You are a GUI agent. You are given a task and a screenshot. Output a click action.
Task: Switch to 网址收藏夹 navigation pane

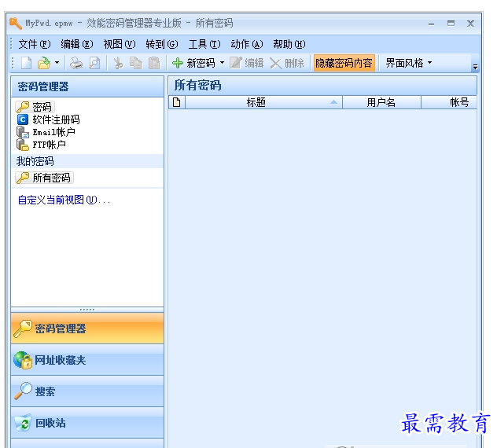[x=87, y=360]
